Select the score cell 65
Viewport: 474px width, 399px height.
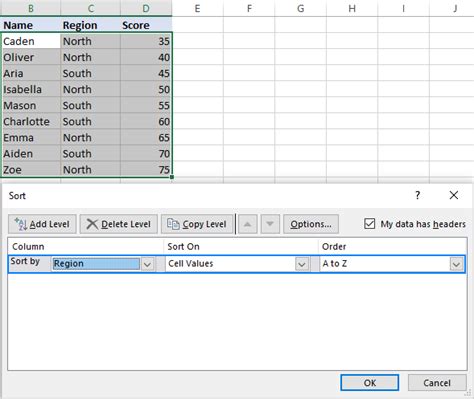(146, 137)
